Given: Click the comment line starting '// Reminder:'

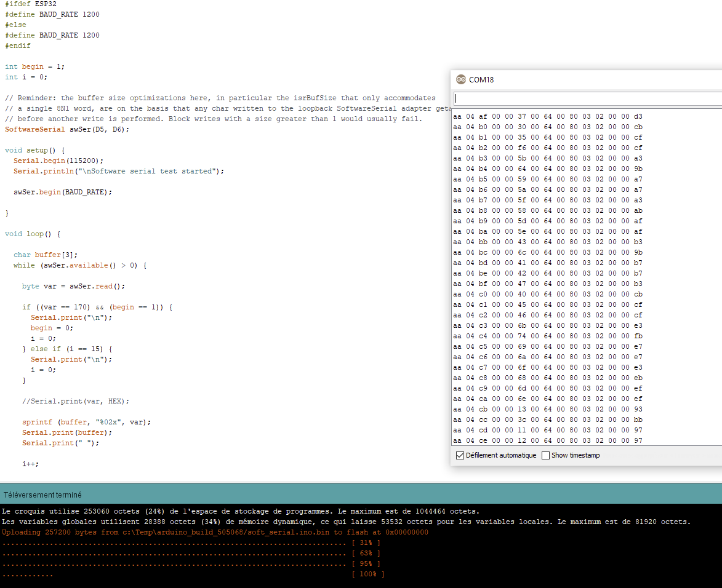Looking at the screenshot, I should (x=220, y=98).
